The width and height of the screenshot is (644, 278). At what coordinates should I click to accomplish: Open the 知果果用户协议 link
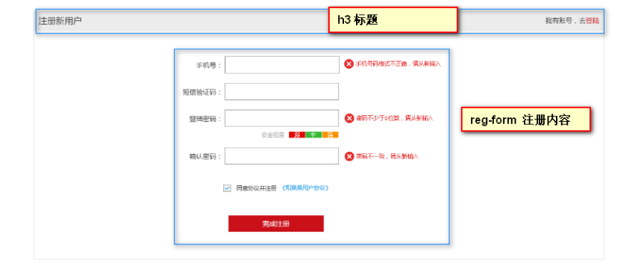click(x=305, y=188)
